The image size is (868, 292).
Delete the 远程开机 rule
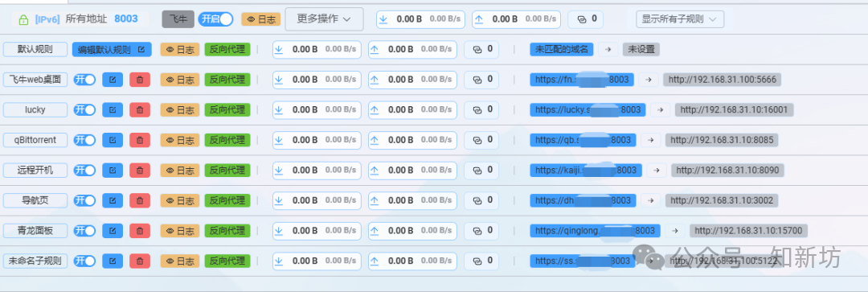pos(140,170)
